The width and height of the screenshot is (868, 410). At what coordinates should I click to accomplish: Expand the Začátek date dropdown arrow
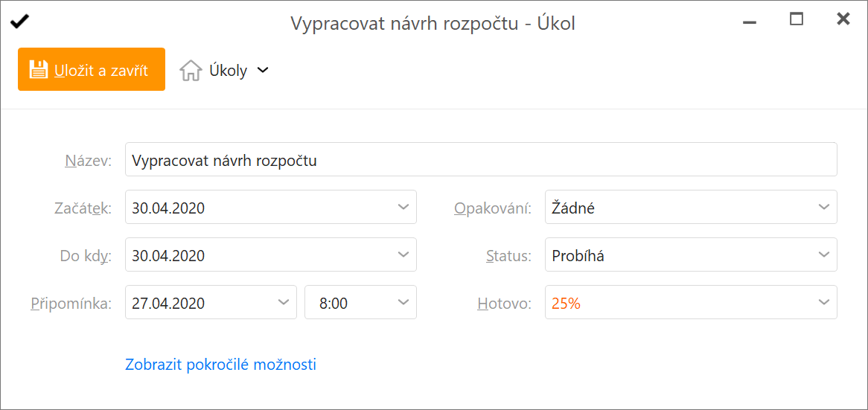click(403, 207)
